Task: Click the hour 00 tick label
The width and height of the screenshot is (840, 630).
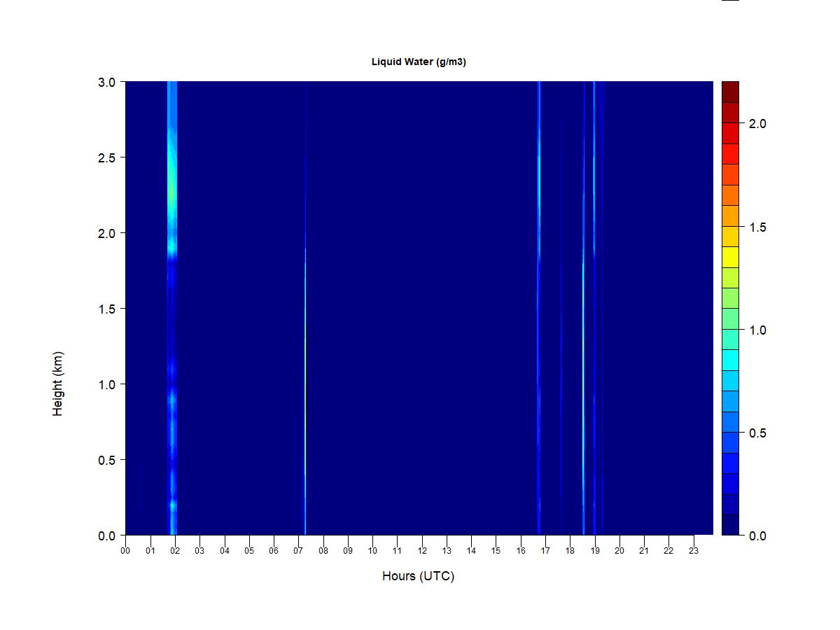Action: [x=125, y=551]
